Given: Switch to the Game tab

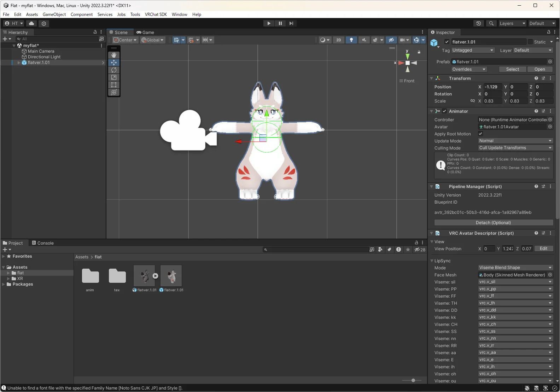Looking at the screenshot, I should click(x=145, y=32).
